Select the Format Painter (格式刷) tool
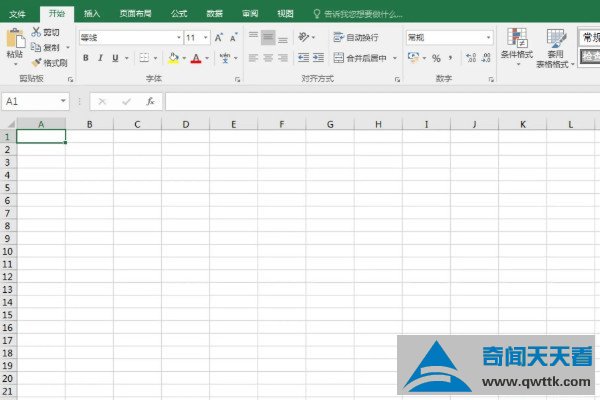 [49, 62]
